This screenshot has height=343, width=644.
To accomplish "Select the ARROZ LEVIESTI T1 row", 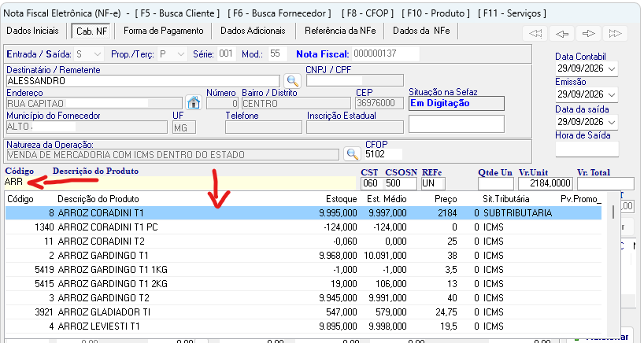I will pyautogui.click(x=303, y=326).
